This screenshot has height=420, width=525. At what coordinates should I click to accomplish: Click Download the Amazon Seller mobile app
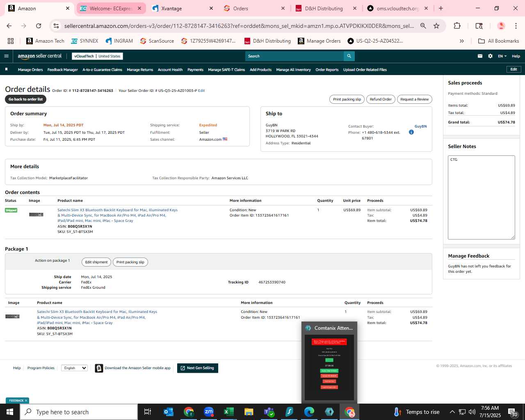133,368
